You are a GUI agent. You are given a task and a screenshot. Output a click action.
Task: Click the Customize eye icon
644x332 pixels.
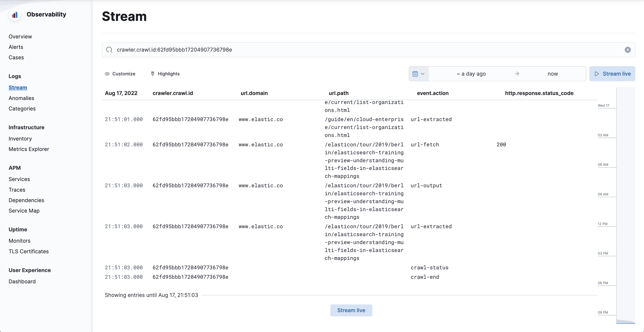107,74
